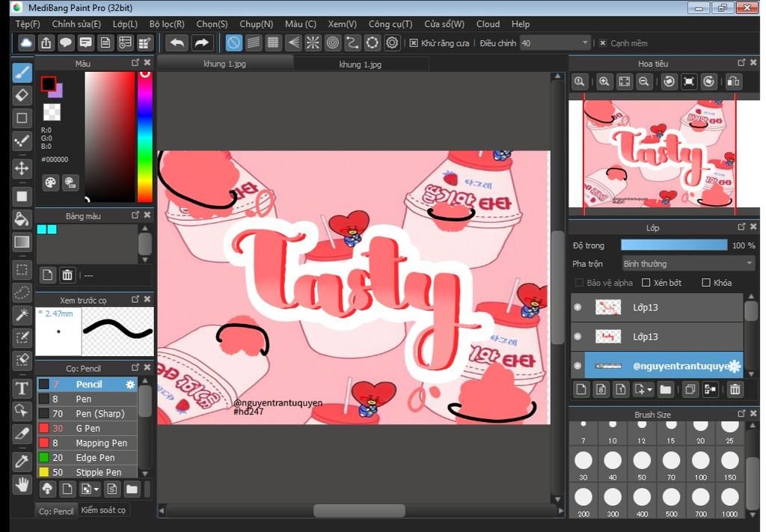Screen dimensions: 766x532
Task: Choose brush size 500
Action: pyautogui.click(x=671, y=502)
